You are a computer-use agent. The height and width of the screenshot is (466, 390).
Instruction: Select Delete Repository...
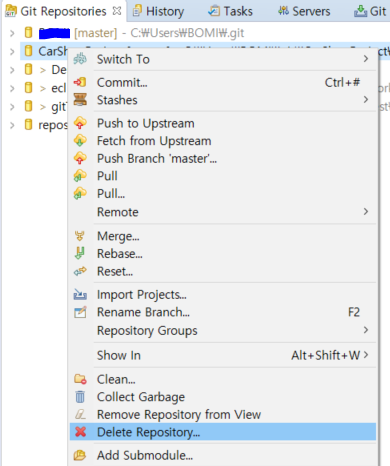click(223, 432)
